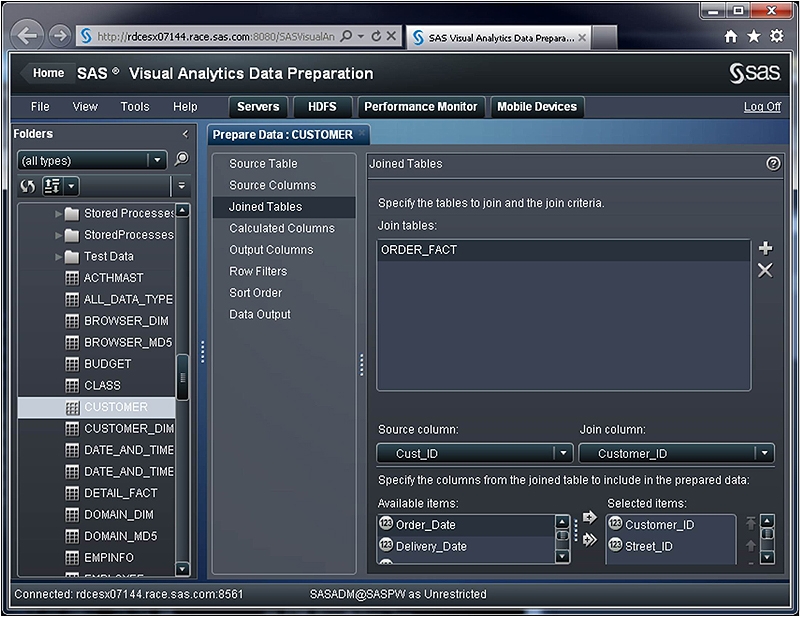This screenshot has width=800, height=617.
Task: Click the search icon in Folders panel
Action: pyautogui.click(x=182, y=160)
